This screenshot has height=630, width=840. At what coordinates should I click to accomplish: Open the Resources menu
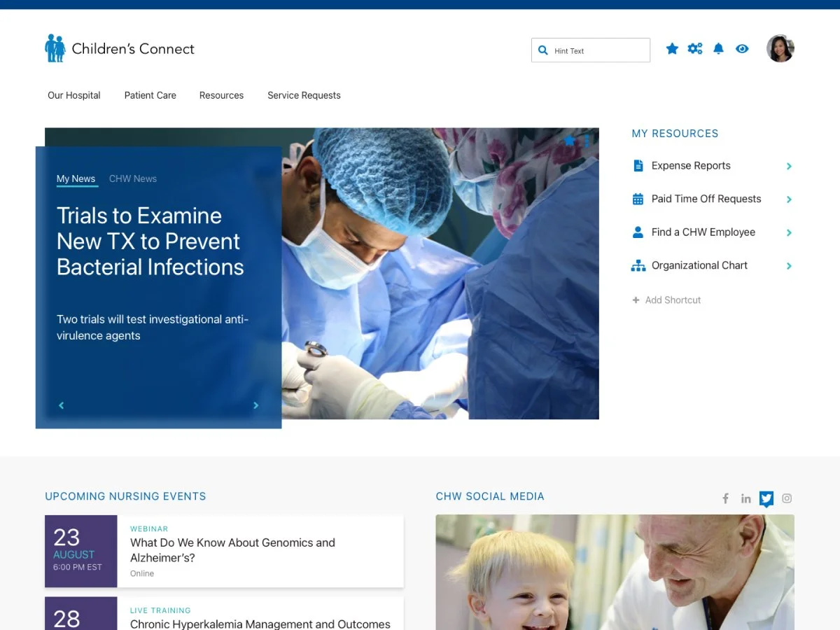click(x=221, y=95)
